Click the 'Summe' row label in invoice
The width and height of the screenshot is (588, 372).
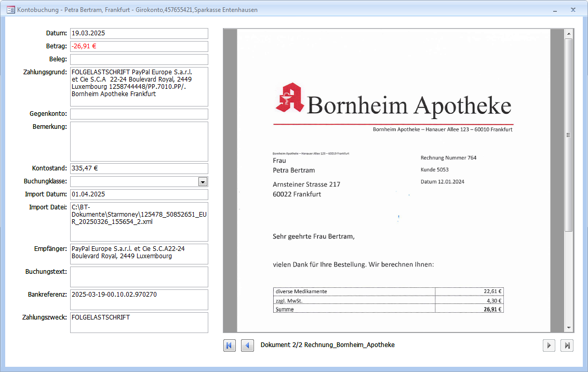coord(285,309)
